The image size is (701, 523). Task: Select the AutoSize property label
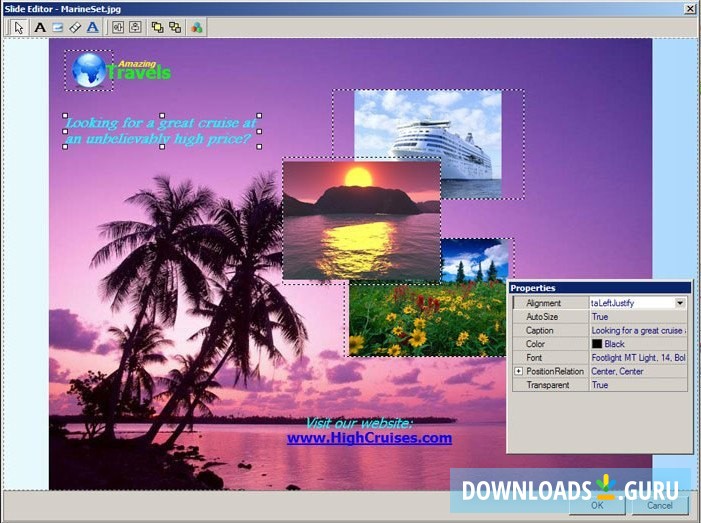(542, 316)
